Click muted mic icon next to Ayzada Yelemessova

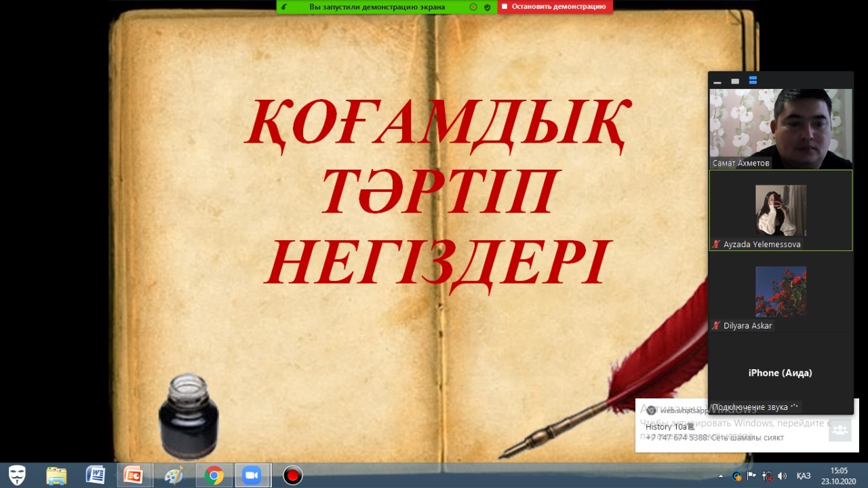(x=716, y=244)
